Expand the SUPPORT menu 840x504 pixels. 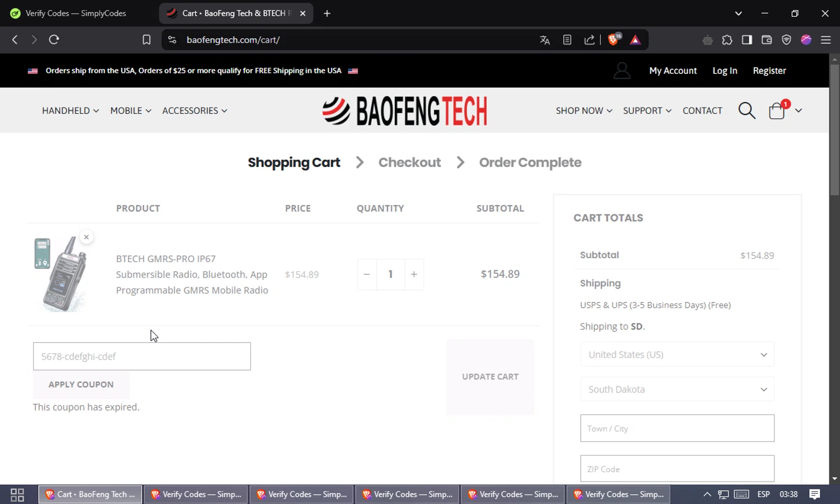pos(647,110)
